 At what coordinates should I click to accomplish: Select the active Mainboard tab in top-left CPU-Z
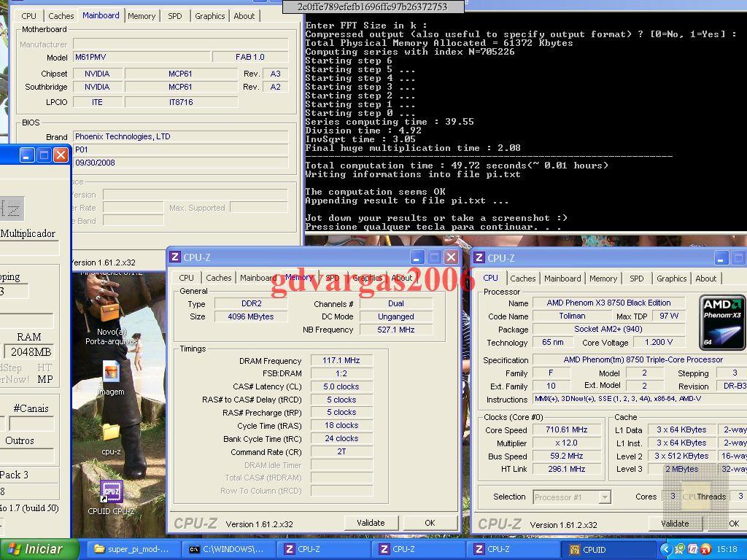(101, 15)
